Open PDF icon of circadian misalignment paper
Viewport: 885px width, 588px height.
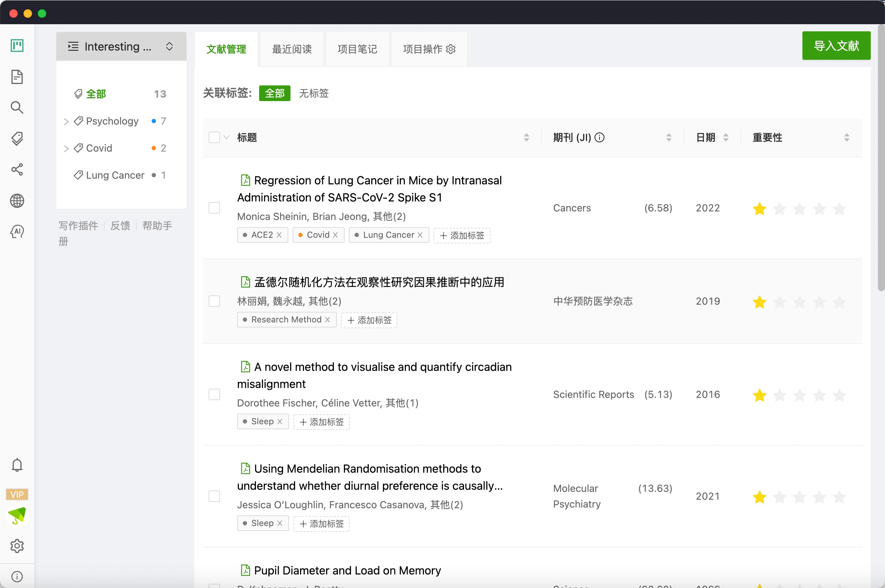pyautogui.click(x=245, y=367)
